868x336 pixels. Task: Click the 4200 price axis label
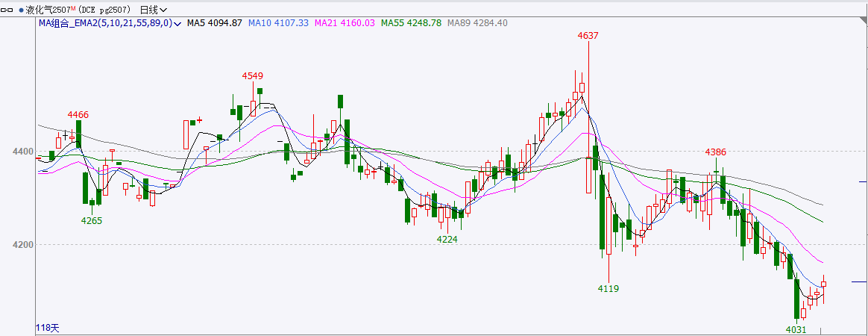point(22,244)
